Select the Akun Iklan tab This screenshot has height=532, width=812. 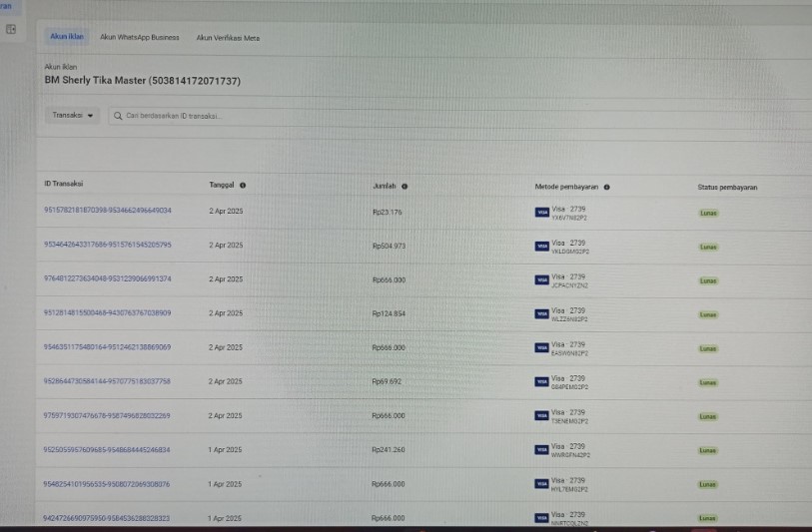tap(67, 37)
